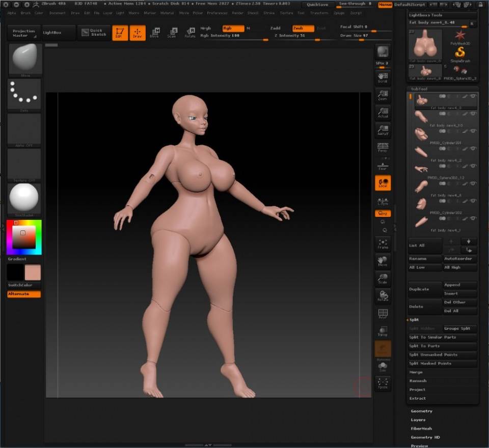Toggle Perspective distortion view

[383, 147]
